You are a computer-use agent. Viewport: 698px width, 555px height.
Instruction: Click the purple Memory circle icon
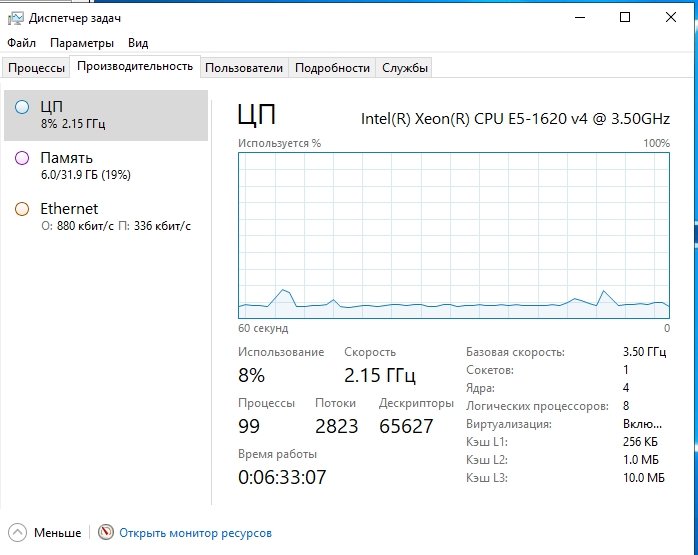22,158
